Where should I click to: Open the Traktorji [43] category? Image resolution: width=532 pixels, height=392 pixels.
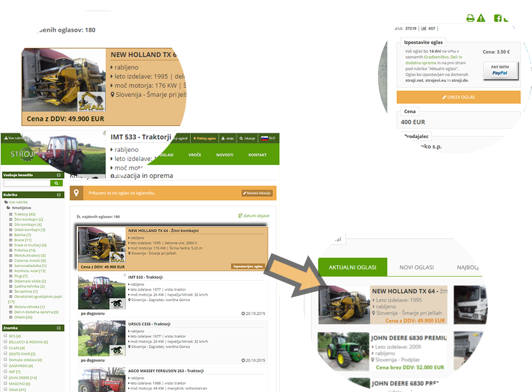click(x=25, y=214)
